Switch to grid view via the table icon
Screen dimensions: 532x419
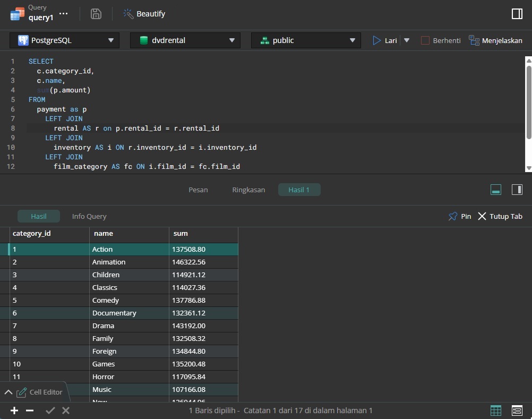pyautogui.click(x=495, y=410)
